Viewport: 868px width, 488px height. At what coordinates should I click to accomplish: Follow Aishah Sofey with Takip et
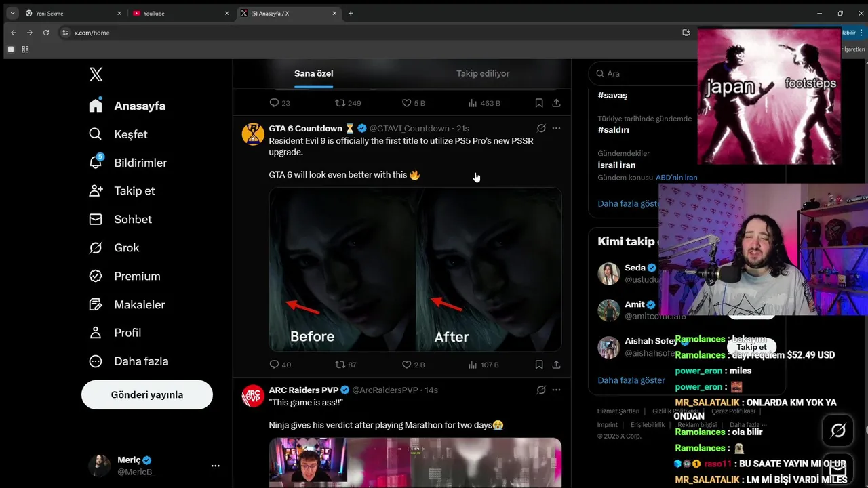751,347
